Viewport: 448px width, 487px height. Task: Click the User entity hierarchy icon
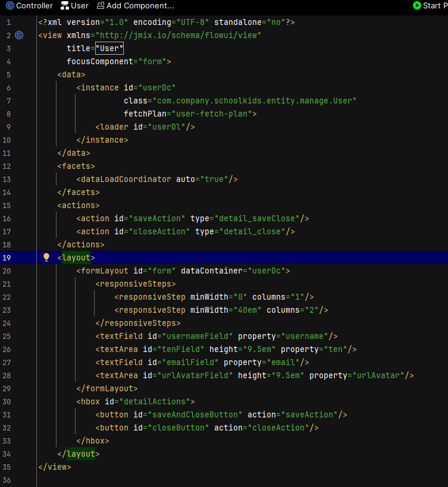click(65, 5)
